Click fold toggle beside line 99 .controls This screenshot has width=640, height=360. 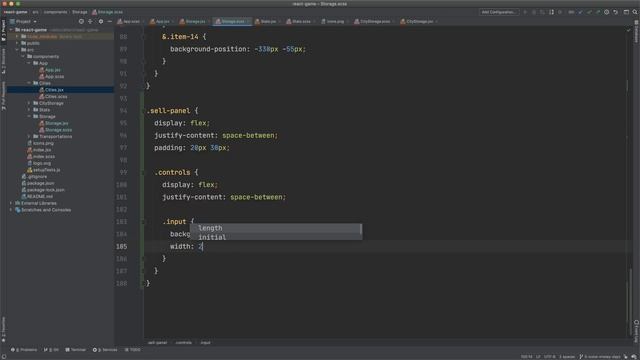[143, 173]
